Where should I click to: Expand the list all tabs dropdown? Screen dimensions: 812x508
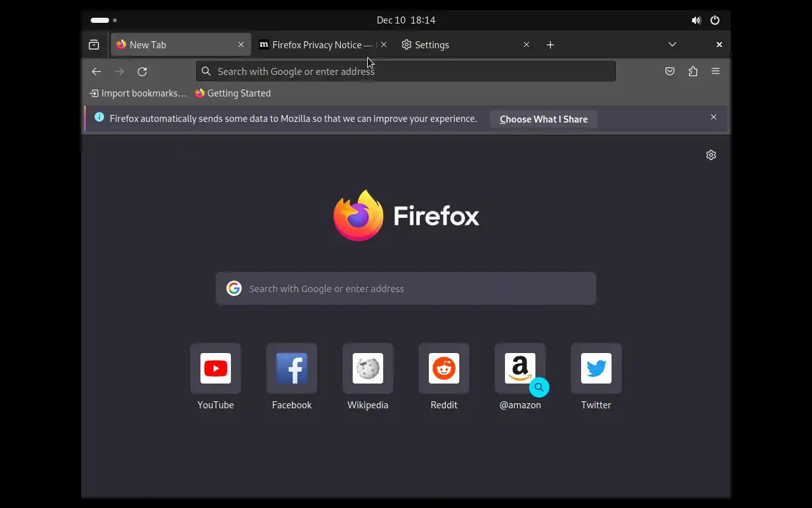(672, 44)
